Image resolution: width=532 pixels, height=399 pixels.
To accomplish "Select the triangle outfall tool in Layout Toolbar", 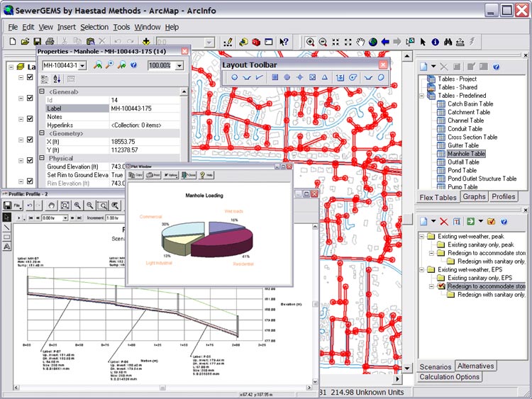I will [325, 77].
